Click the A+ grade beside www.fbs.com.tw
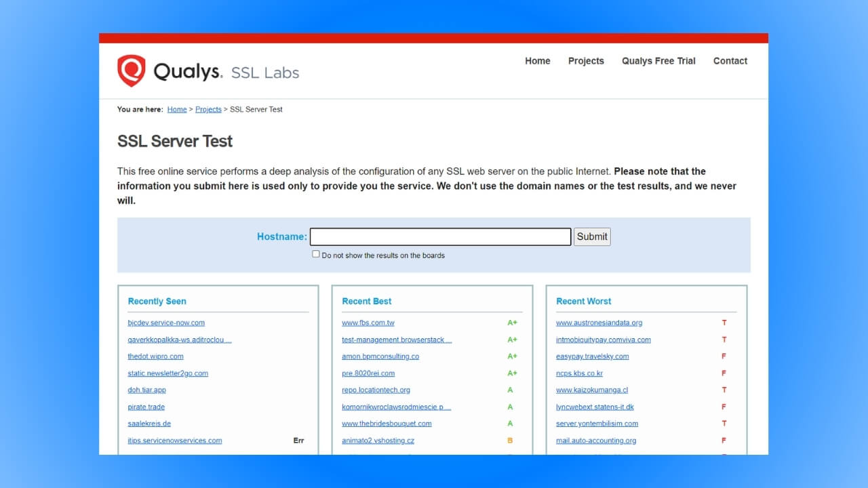Viewport: 868px width, 488px height. click(x=512, y=323)
